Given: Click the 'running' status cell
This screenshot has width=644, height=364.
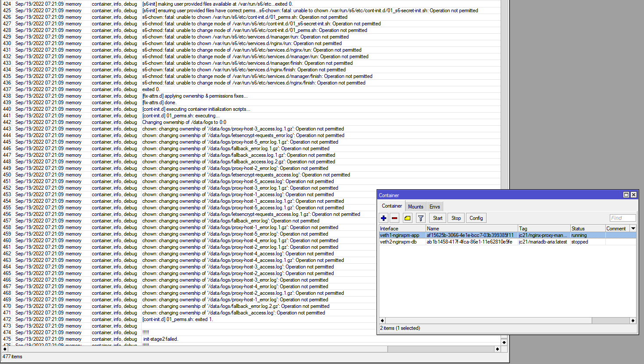Looking at the screenshot, I should coord(588,235).
